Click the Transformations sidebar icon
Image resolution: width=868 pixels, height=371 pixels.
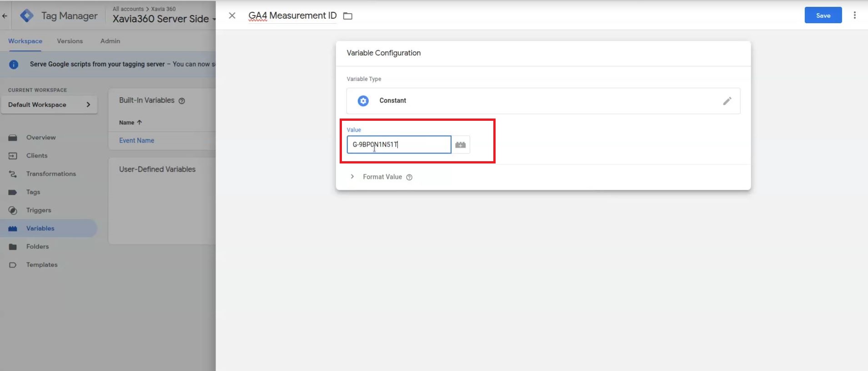pos(13,174)
